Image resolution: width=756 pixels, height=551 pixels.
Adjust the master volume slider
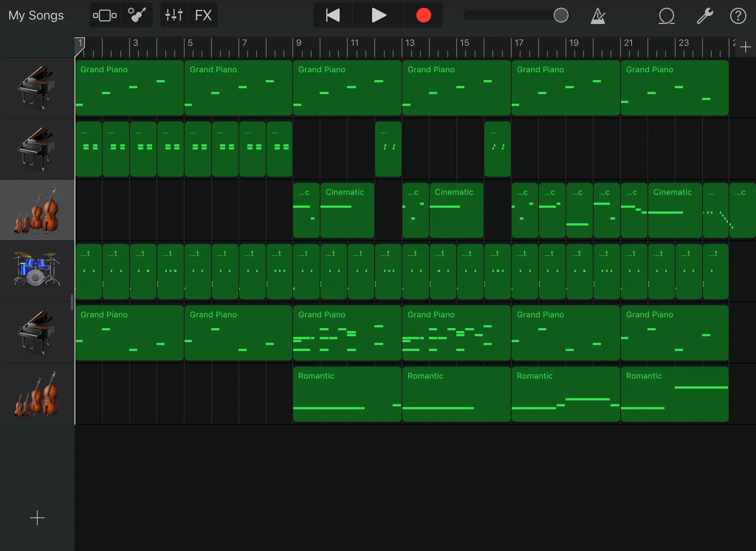(x=561, y=15)
